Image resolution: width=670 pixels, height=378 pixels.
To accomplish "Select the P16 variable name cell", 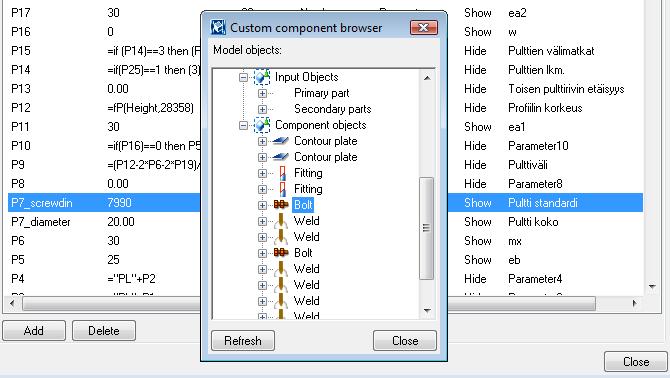I will click(x=21, y=32).
